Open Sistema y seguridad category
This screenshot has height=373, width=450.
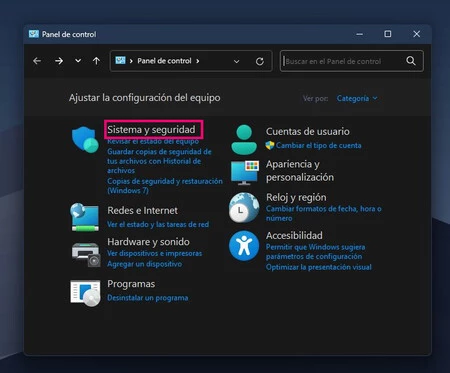point(151,130)
